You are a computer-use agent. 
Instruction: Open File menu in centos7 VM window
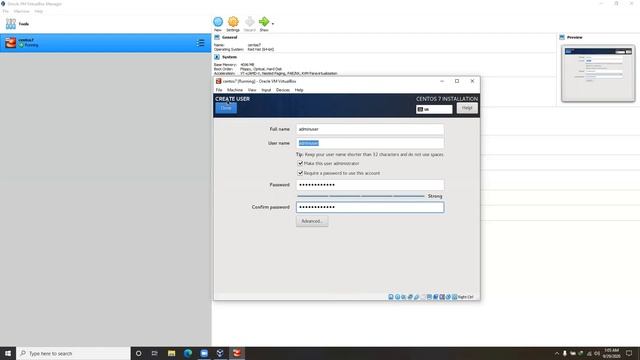pyautogui.click(x=219, y=90)
